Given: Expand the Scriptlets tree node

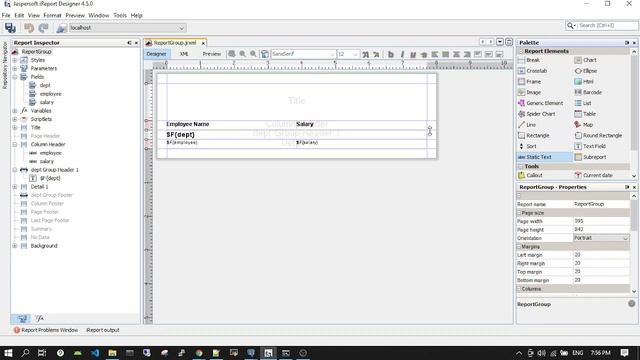Looking at the screenshot, I should point(15,119).
